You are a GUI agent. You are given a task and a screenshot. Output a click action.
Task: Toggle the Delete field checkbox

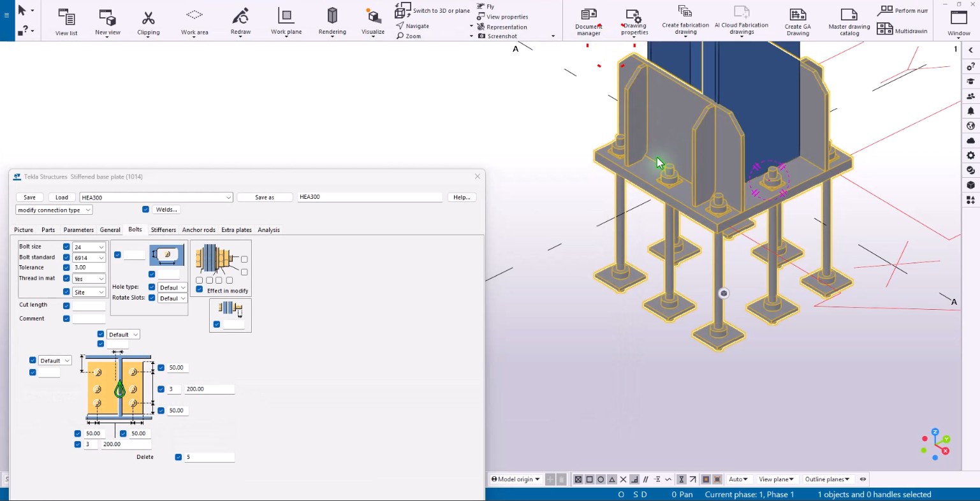click(x=179, y=457)
